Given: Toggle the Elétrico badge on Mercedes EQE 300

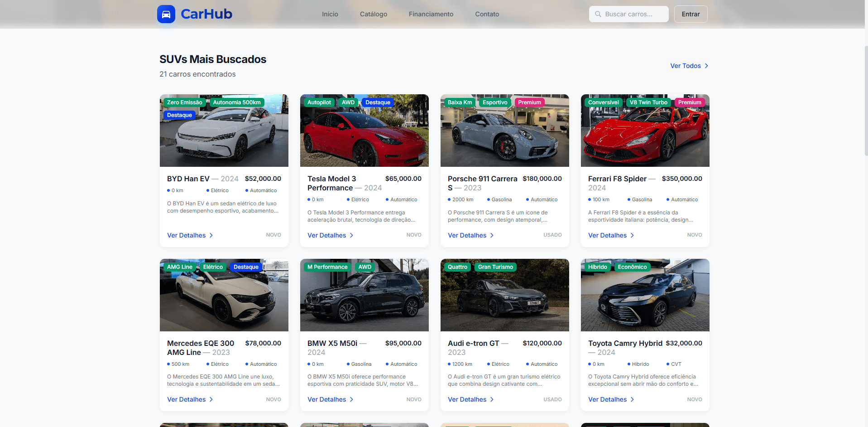Looking at the screenshot, I should coord(212,267).
